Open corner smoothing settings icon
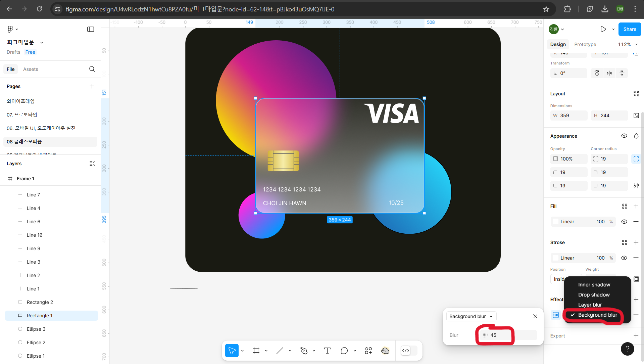This screenshot has width=644, height=364. pyautogui.click(x=636, y=186)
